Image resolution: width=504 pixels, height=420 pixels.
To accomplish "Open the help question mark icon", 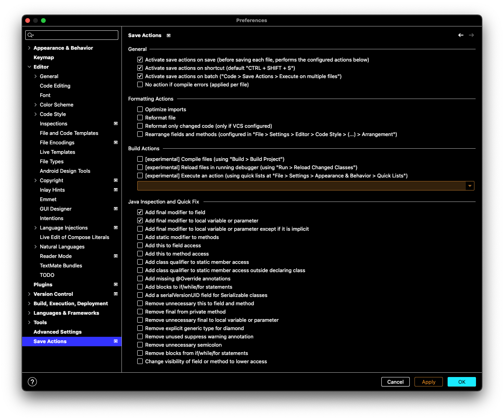I will point(32,382).
